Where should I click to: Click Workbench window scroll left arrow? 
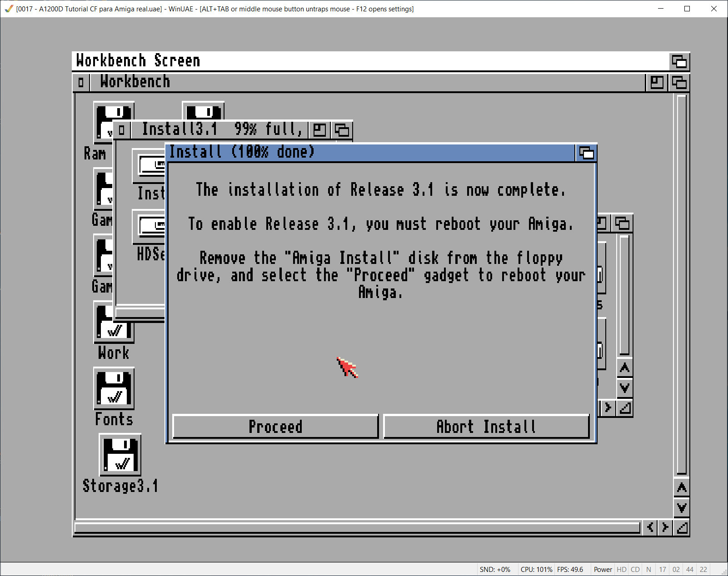(x=651, y=527)
